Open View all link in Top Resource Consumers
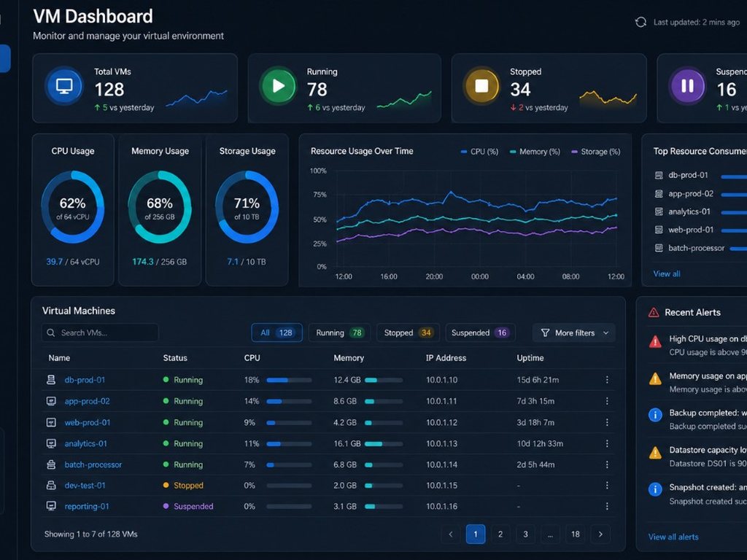The height and width of the screenshot is (560, 747). pyautogui.click(x=667, y=274)
